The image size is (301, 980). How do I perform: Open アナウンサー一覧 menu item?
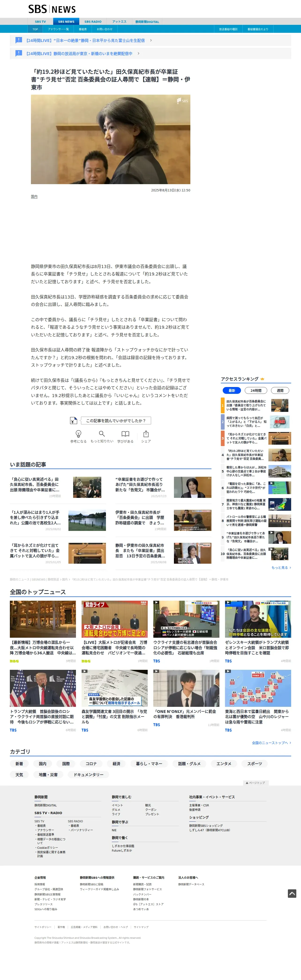coord(58,29)
